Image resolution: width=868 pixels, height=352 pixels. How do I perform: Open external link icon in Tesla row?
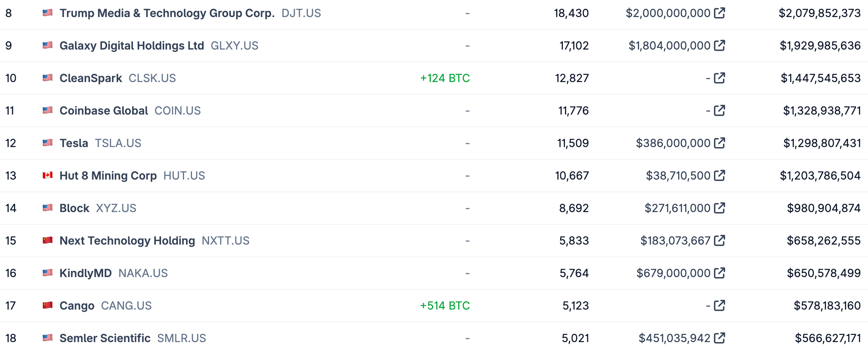click(x=719, y=143)
